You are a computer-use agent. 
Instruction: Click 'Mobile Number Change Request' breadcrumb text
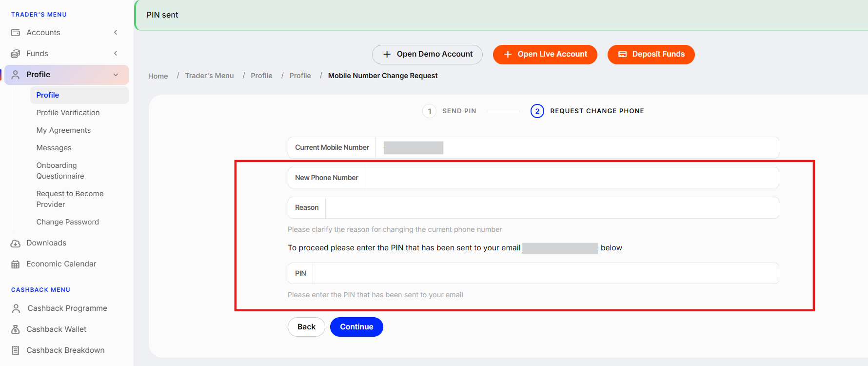click(x=383, y=76)
